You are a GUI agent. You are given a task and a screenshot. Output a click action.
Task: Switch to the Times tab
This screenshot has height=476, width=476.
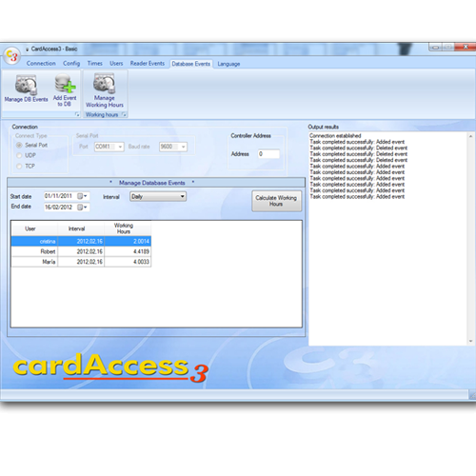(95, 64)
